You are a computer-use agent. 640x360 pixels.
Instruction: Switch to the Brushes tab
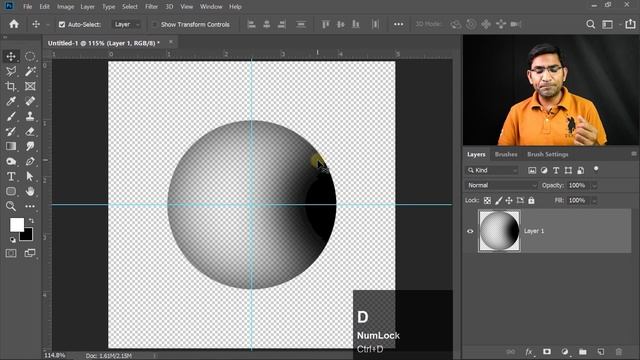[506, 154]
